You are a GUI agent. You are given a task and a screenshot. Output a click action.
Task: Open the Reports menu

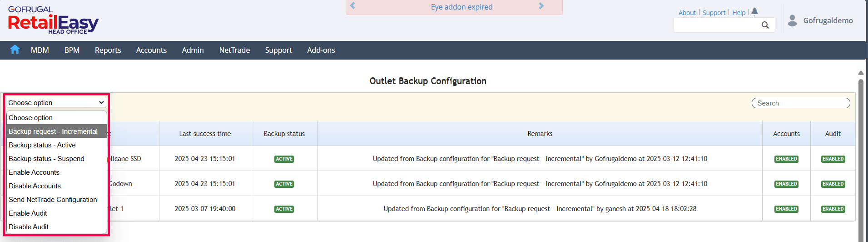tap(108, 50)
